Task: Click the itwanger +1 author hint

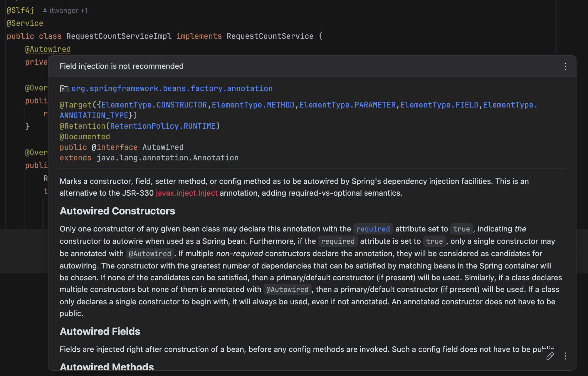Action: pos(68,11)
